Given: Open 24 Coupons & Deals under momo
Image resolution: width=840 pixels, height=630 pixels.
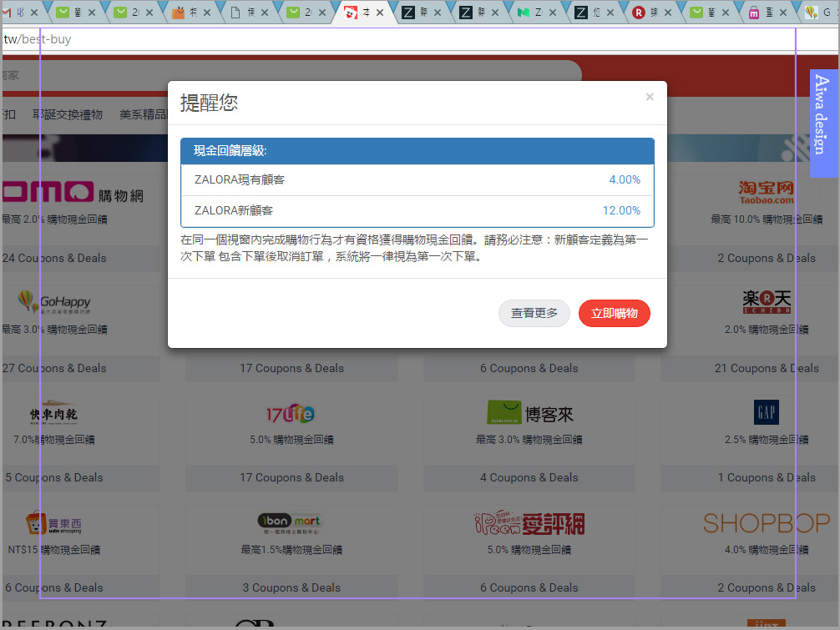Looking at the screenshot, I should [54, 258].
